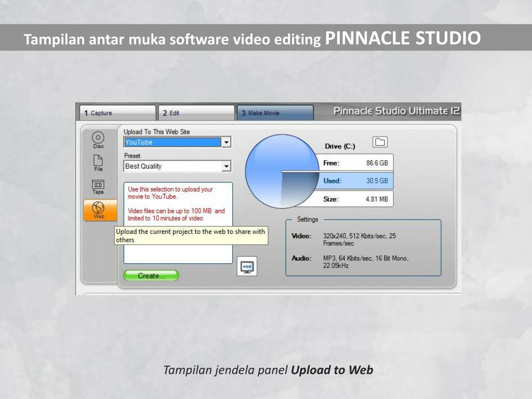532x399 pixels.
Task: Choose the File output icon
Action: (98, 163)
